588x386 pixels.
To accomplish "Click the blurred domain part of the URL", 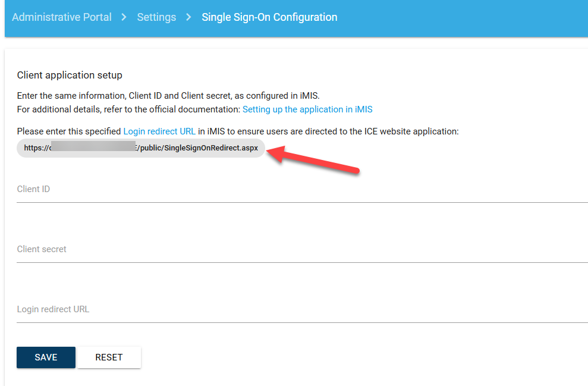I will tap(93, 148).
